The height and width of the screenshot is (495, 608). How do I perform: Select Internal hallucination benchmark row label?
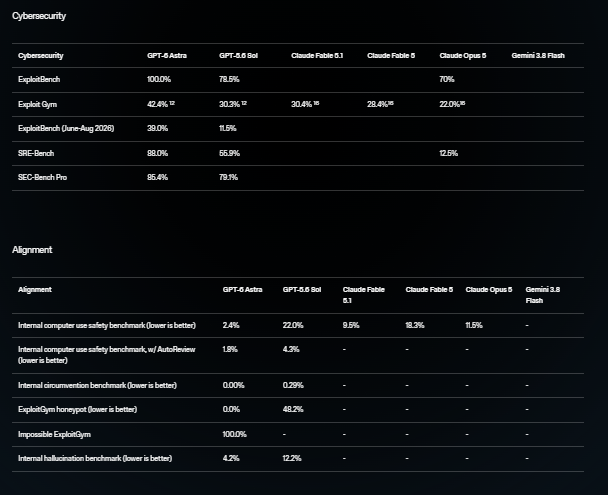(95, 458)
